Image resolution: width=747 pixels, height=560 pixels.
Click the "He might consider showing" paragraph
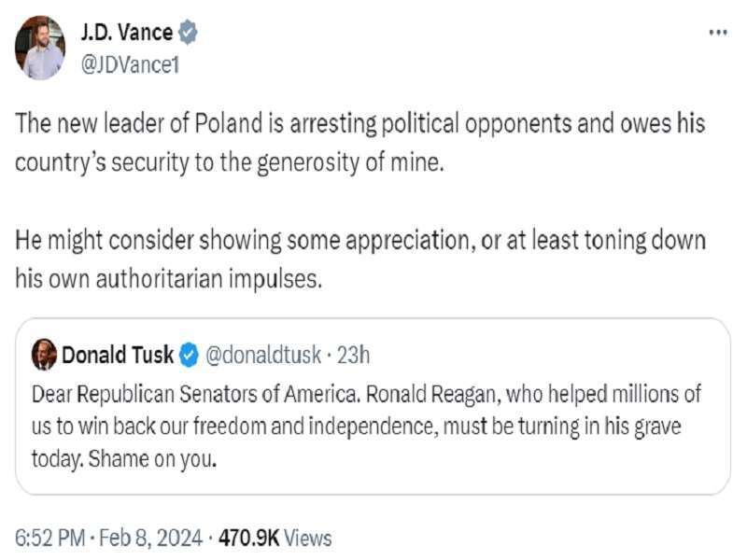click(359, 259)
